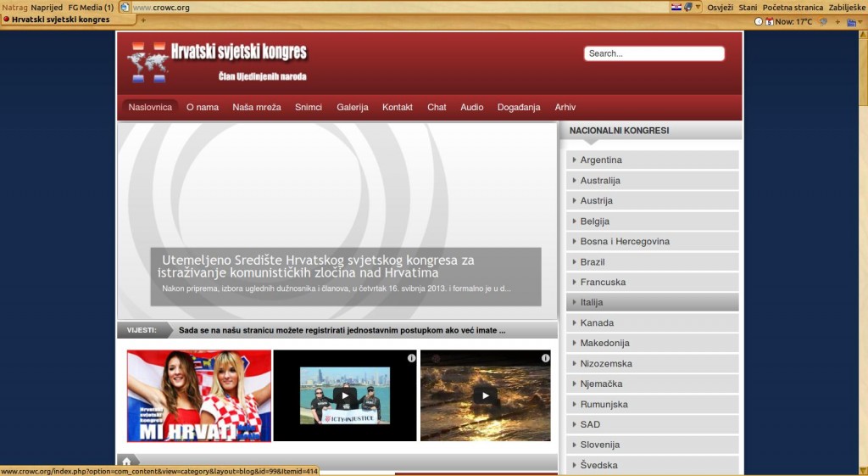
Task: Click the Croatian flag icon in address bar
Action: click(x=676, y=7)
